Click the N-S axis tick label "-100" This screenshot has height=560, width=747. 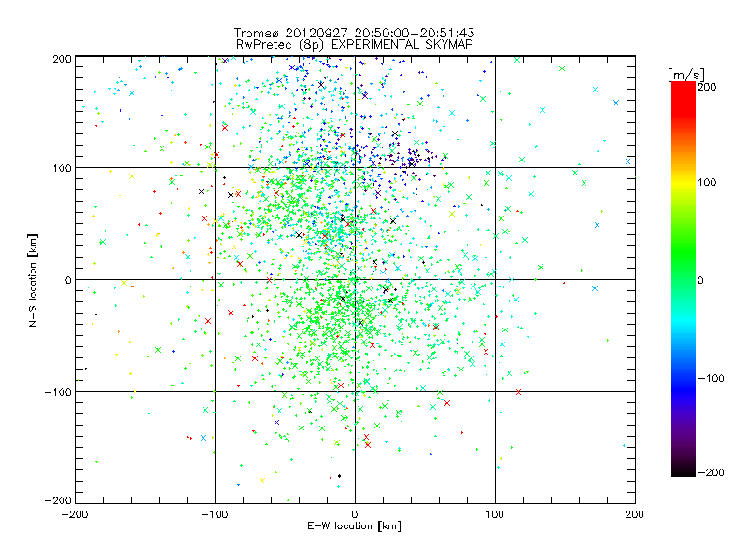coord(58,392)
